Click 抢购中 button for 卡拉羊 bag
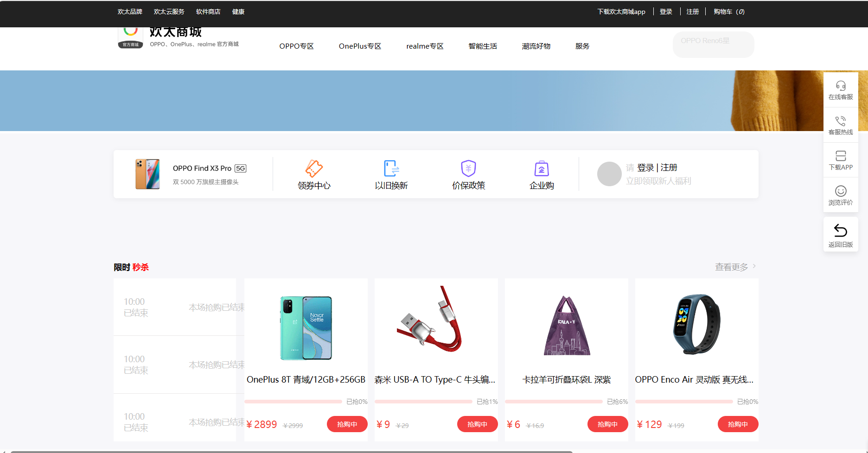 tap(608, 424)
